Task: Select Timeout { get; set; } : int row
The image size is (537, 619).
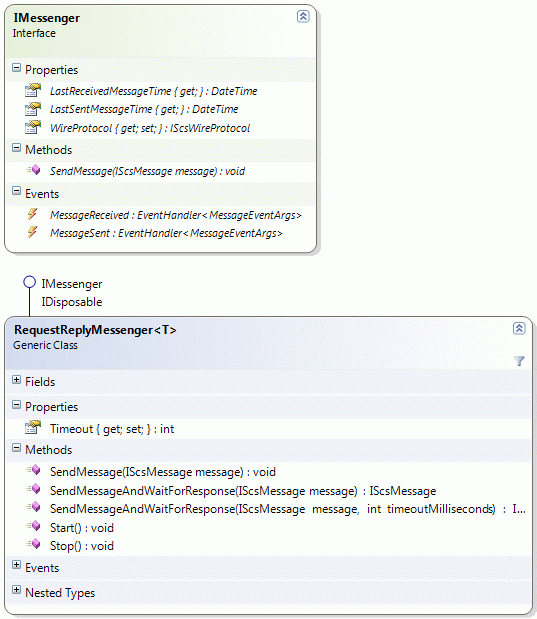Action: [112, 429]
